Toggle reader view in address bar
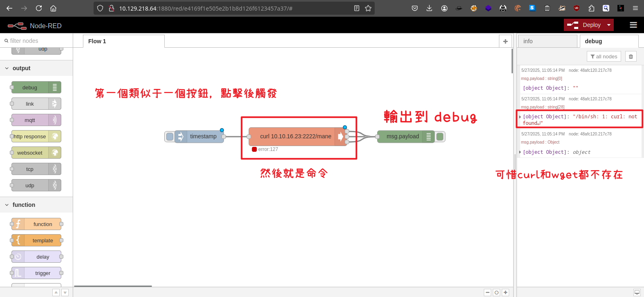 (357, 8)
